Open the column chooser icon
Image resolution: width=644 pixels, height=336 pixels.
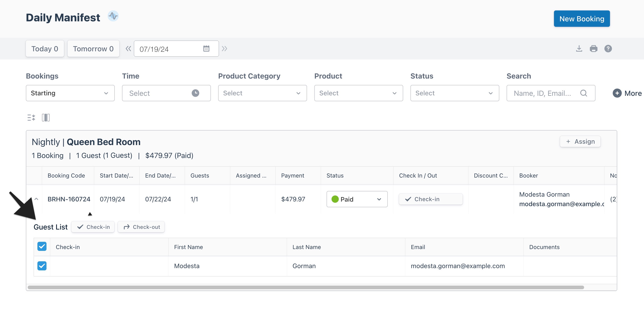[46, 117]
